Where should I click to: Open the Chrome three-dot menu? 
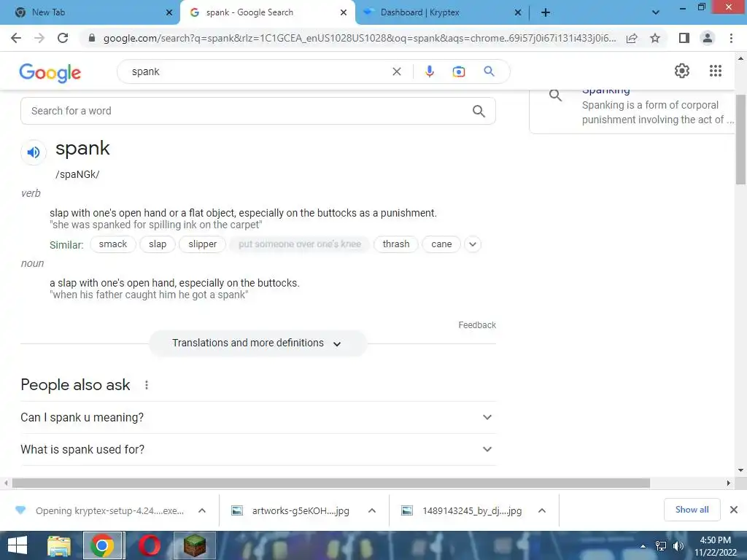tap(731, 38)
